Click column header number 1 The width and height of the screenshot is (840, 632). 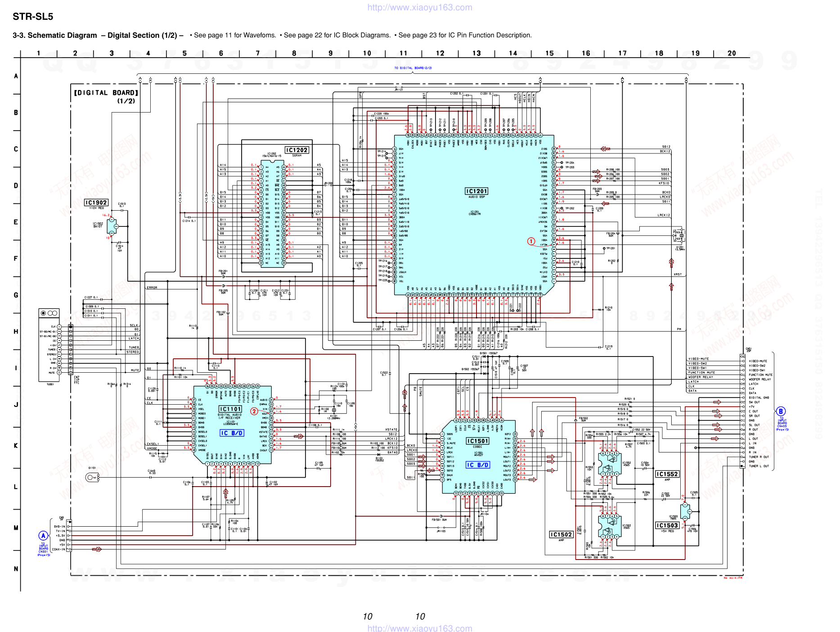point(39,53)
